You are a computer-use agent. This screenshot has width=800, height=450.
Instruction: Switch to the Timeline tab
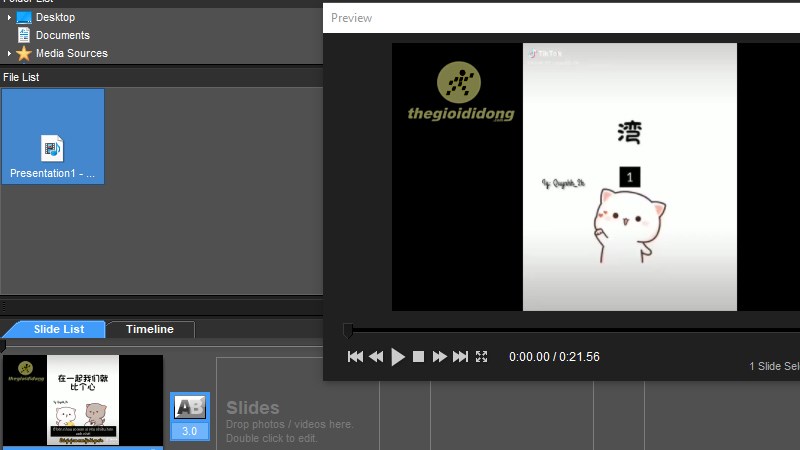[149, 329]
